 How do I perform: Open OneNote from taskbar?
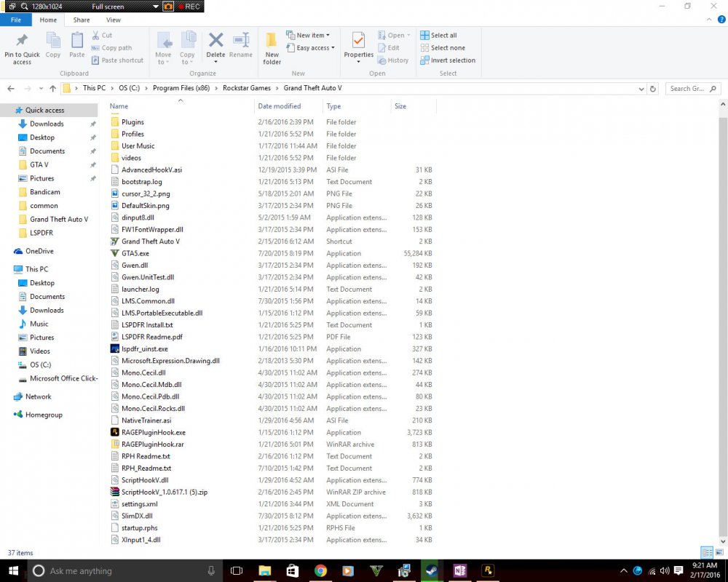click(x=459, y=571)
